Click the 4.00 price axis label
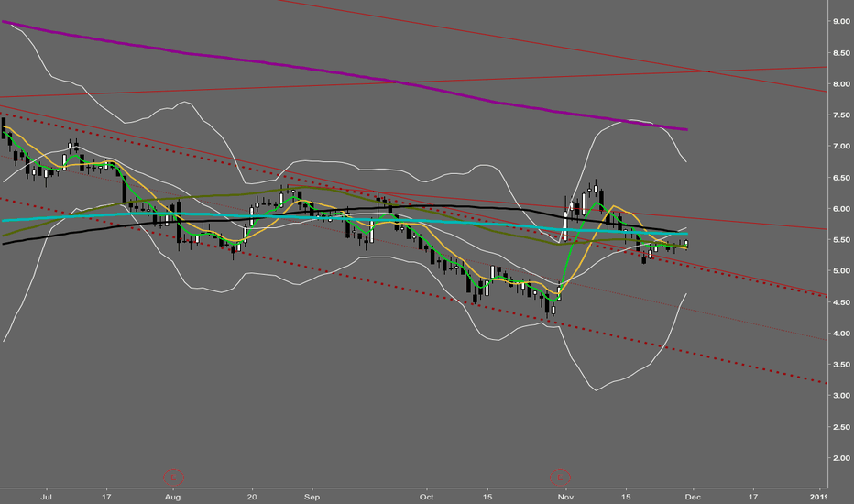 click(841, 334)
